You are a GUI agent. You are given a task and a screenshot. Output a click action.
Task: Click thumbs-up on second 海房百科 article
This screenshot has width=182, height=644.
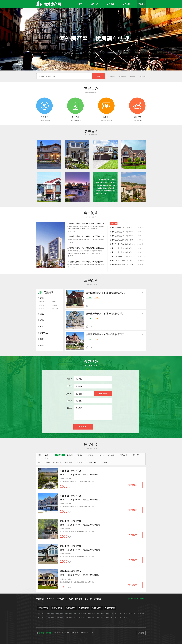pos(87,326)
